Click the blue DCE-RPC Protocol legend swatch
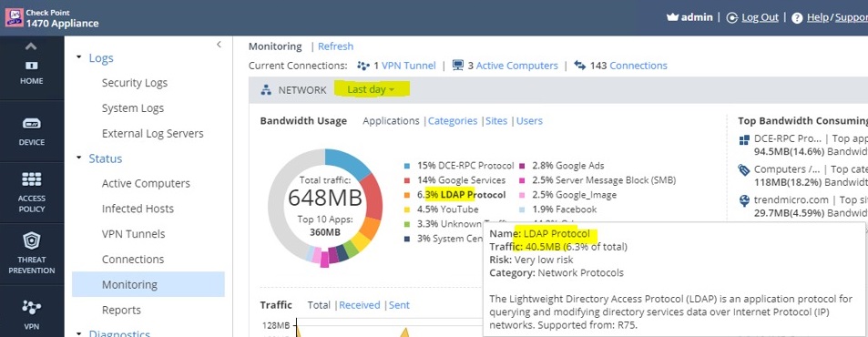This screenshot has width=868, height=337. click(407, 166)
